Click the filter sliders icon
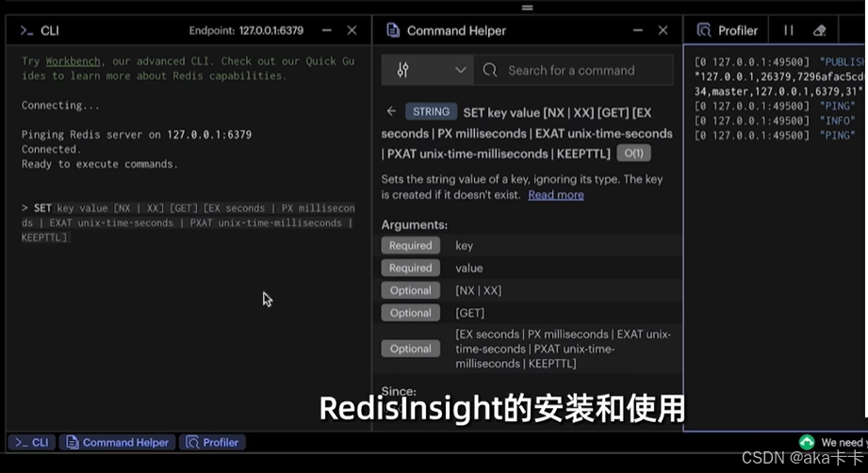The image size is (868, 473). 402,71
